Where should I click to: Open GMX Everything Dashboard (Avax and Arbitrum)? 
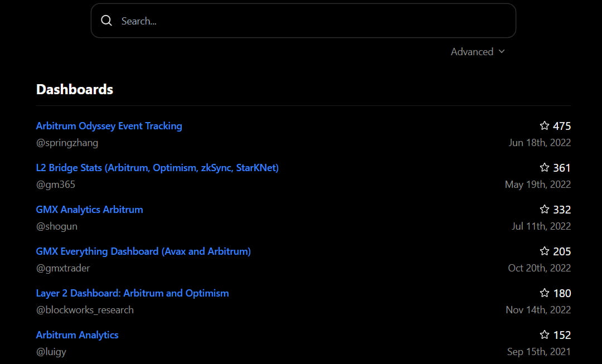(143, 251)
